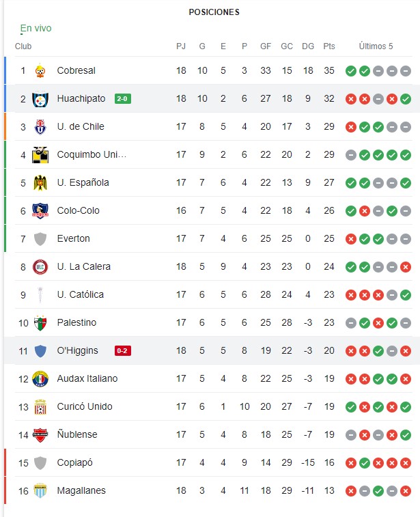
Task: Open the Huachipato 2-0 live score badge
Action: (123, 98)
